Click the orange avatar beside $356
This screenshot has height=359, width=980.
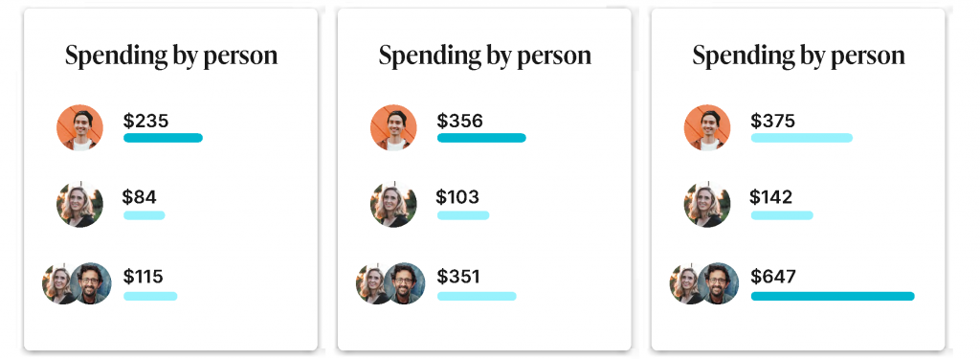[393, 127]
